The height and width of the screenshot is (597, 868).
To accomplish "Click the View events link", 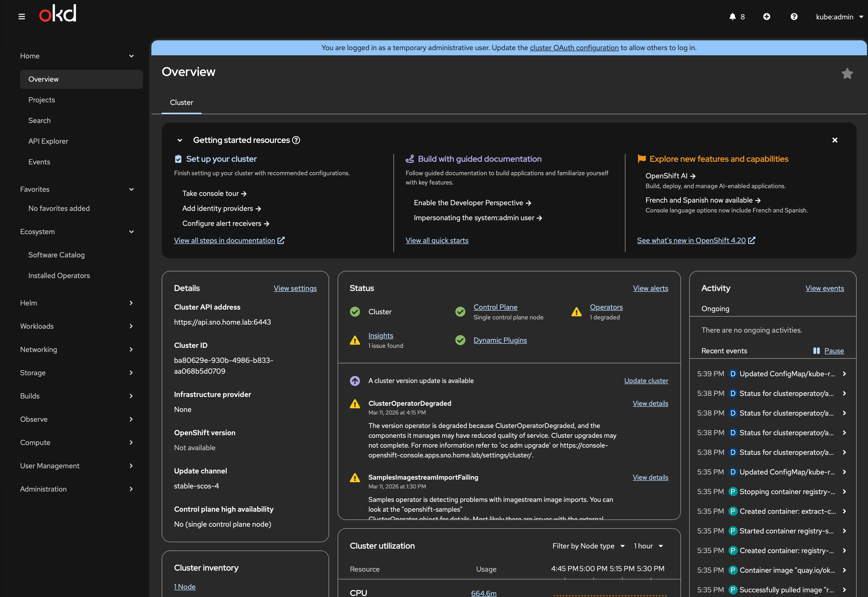I will point(825,288).
